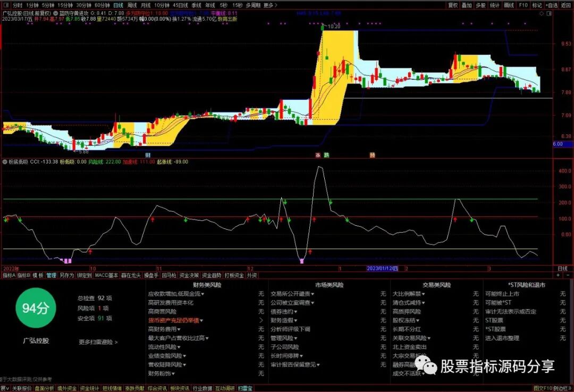Expand 应收款增加,低现金流 dropdown arrow
Viewport: 574px width, 392px height.
(203, 294)
